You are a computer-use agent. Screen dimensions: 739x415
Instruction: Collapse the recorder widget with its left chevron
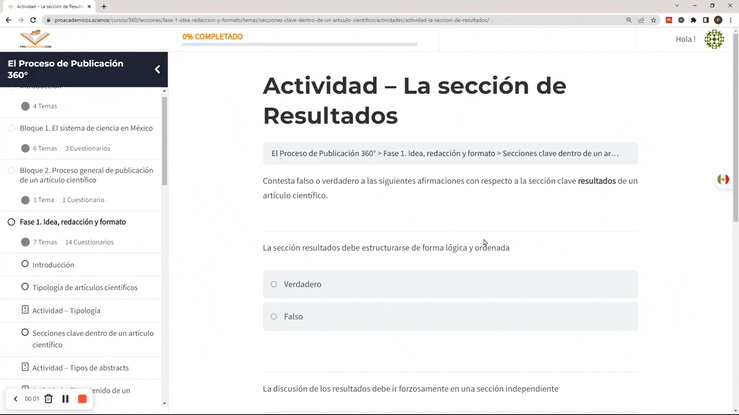coord(16,399)
